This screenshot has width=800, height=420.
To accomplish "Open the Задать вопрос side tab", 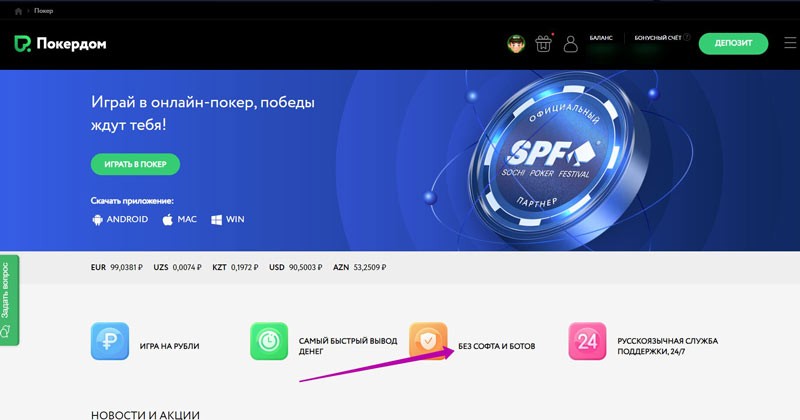I will [8, 300].
